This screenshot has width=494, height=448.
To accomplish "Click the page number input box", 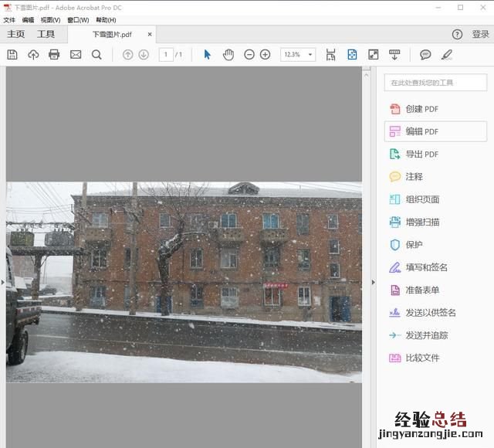I will (166, 55).
